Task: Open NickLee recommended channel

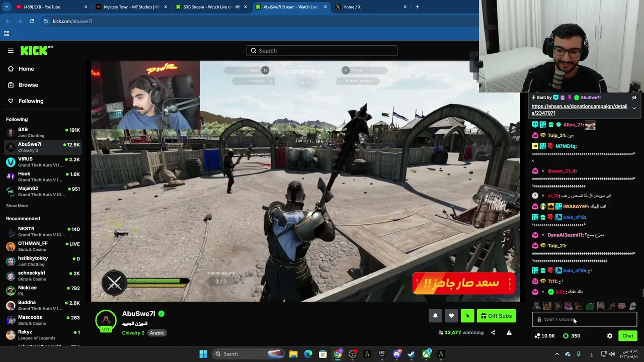Action: tap(43, 291)
